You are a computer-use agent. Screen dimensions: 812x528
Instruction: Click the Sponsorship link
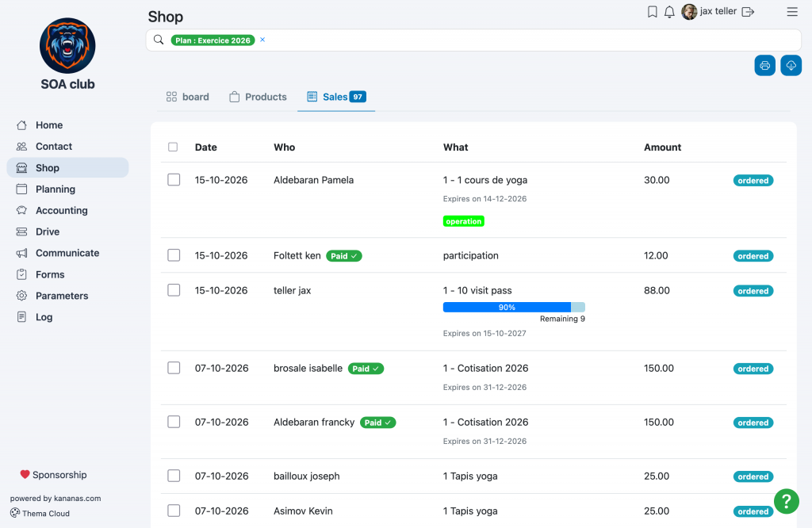[53, 475]
